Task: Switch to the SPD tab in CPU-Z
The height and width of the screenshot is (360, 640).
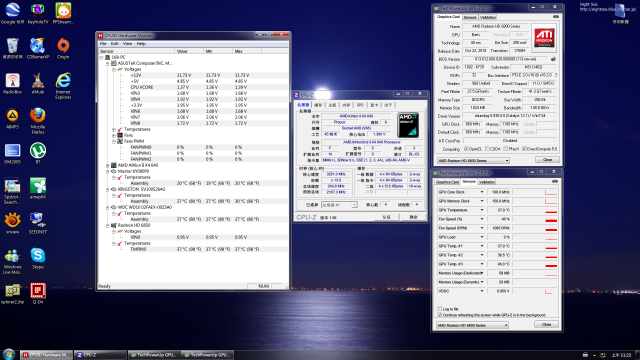Action: tap(360, 105)
